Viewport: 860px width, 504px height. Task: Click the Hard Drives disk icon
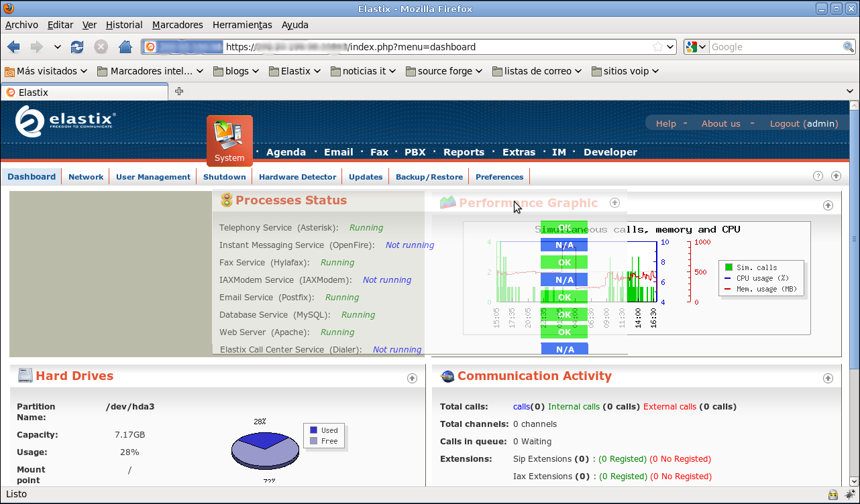25,376
